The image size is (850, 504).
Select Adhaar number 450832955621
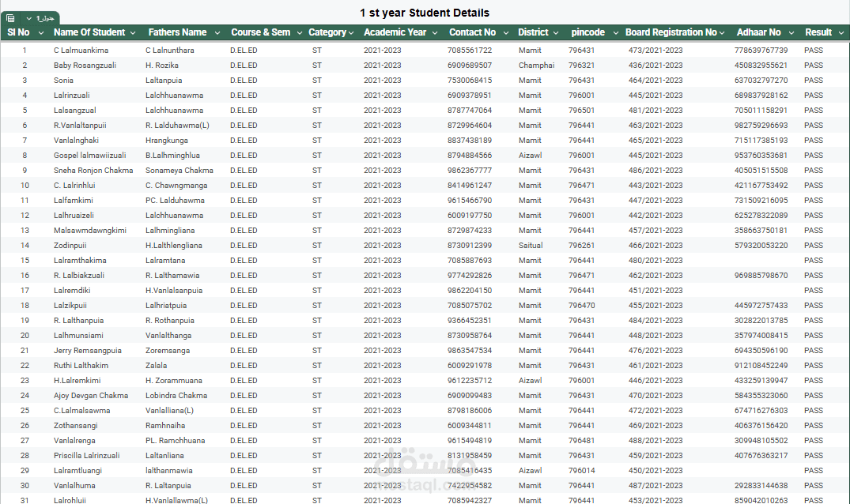[x=761, y=65]
